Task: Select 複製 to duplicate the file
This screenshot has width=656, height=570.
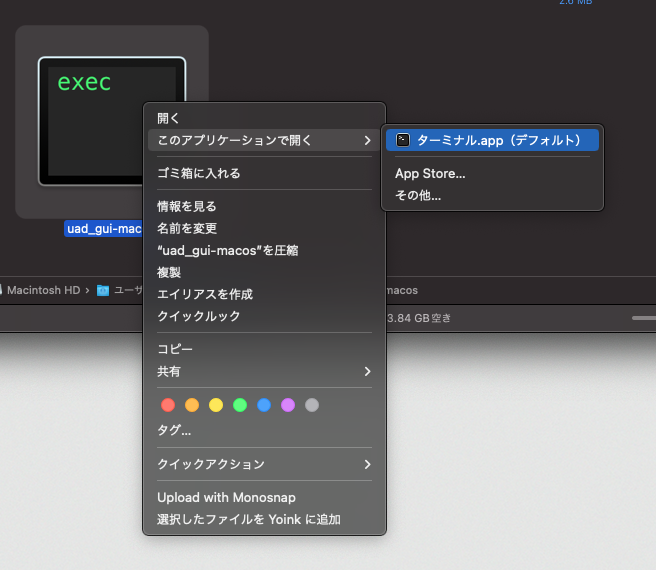Action: [169, 272]
